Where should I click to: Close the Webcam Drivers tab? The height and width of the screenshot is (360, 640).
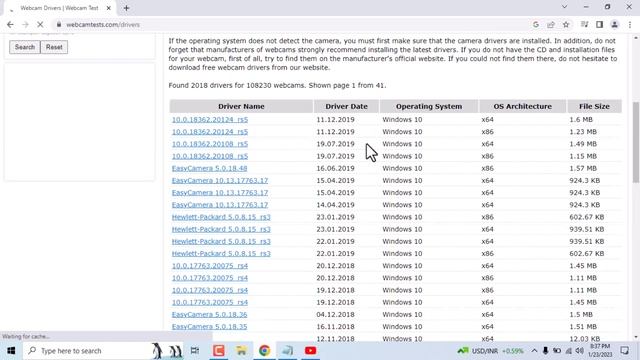109,8
